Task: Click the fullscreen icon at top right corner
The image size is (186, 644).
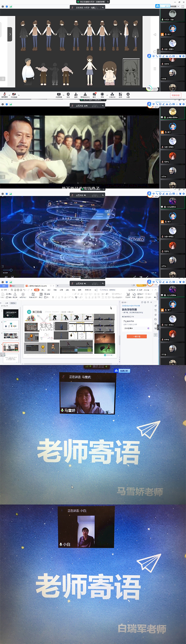Action: (x=183, y=6)
